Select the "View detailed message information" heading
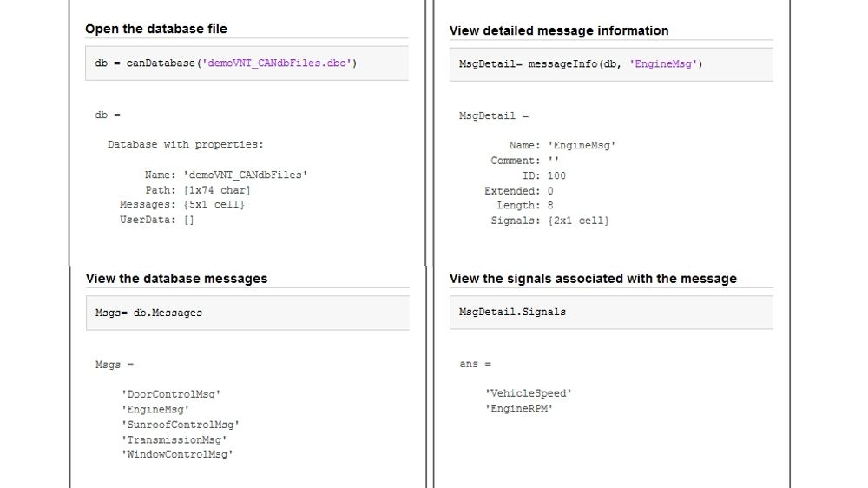The image size is (868, 488). (x=559, y=30)
